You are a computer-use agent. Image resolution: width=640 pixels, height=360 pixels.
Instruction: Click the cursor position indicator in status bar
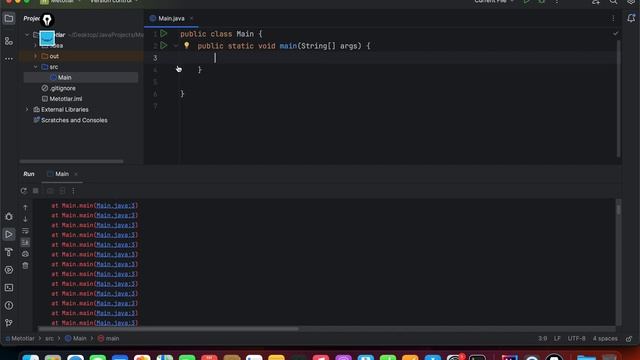(x=542, y=338)
